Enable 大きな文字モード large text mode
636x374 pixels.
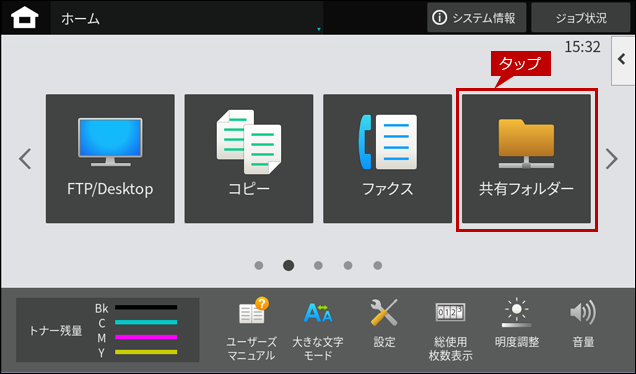(x=318, y=329)
